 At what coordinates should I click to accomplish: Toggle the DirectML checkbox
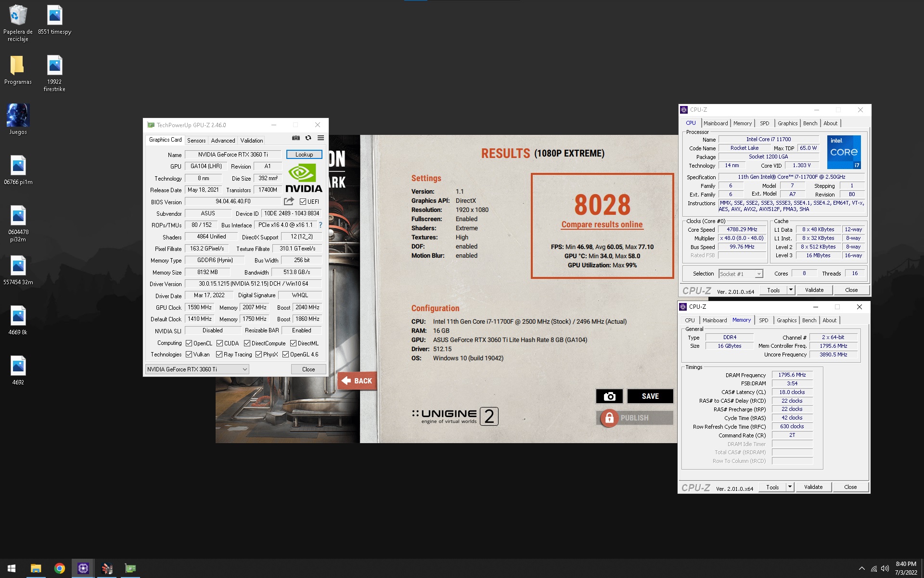pos(293,343)
